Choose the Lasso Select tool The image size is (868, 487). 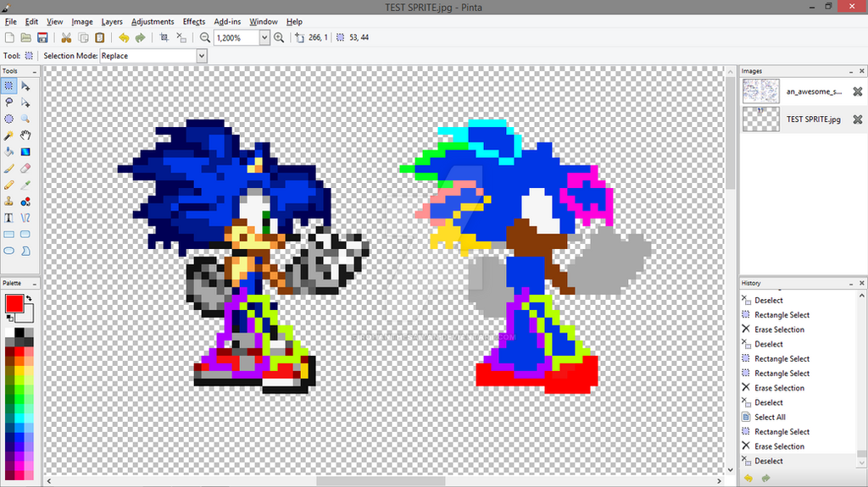click(x=8, y=102)
